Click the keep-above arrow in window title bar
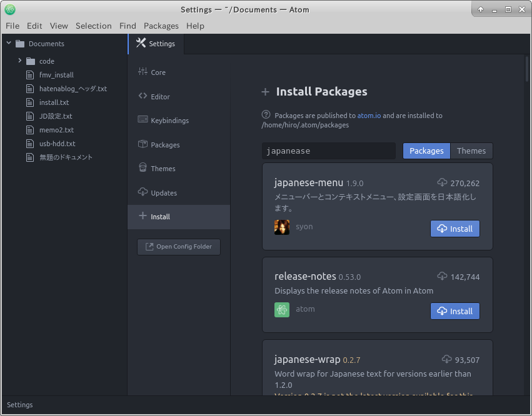The image size is (532, 416). (x=481, y=9)
